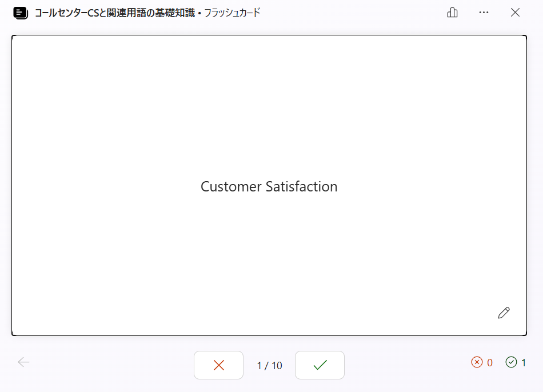543x392 pixels.
Task: Click the deck title コールセンターCSと関連用語の基礎知識
Action: [114, 13]
